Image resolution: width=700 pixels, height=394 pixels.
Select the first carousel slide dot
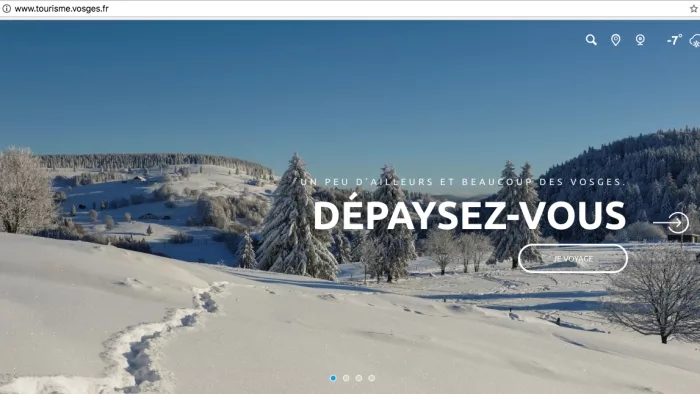coord(333,378)
